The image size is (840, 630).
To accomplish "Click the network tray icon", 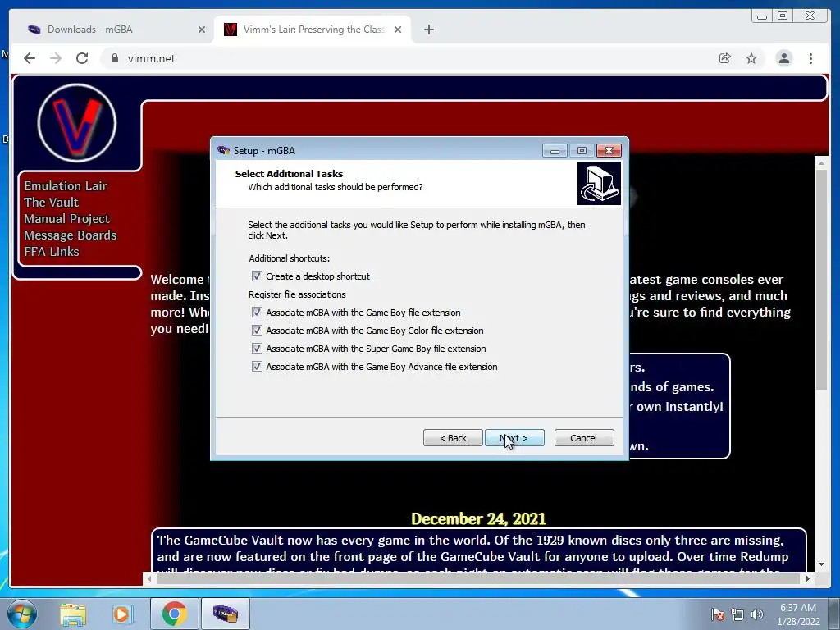I will pyautogui.click(x=737, y=614).
